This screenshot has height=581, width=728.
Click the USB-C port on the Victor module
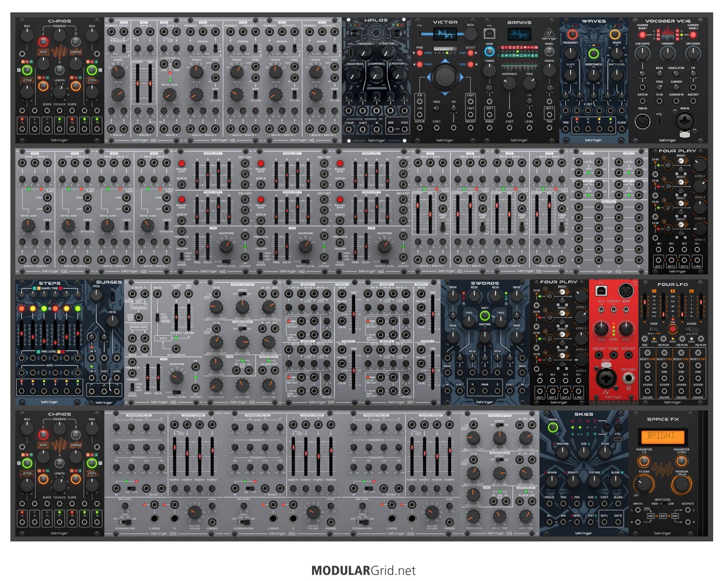tap(419, 34)
